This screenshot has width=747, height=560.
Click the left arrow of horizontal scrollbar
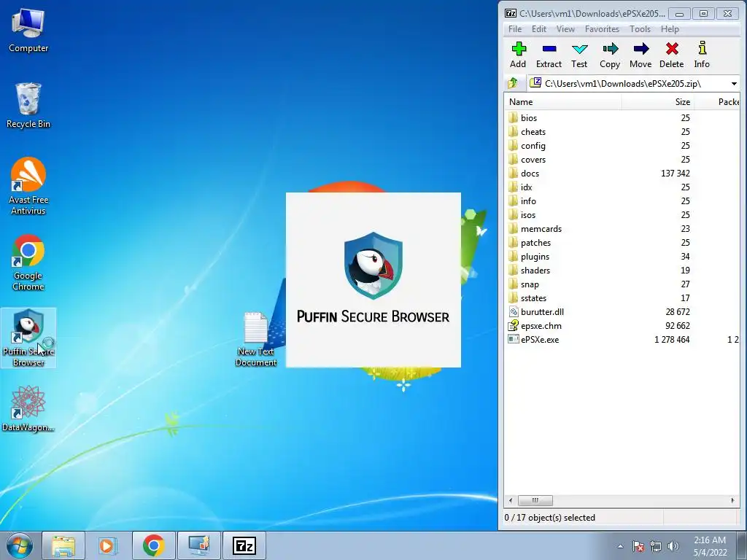[511, 500]
